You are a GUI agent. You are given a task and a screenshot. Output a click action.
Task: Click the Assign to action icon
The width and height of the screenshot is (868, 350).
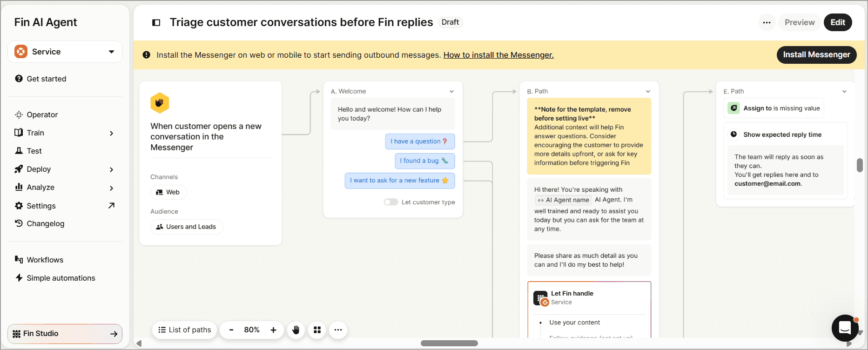(734, 108)
